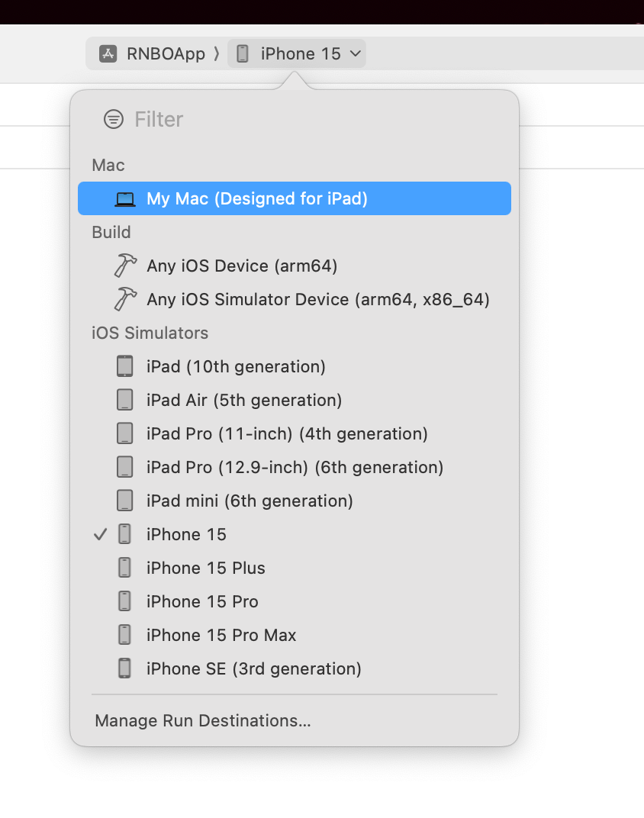Choose iPad mini (6th generation)
Viewport: 644px width, 818px height.
(x=294, y=501)
